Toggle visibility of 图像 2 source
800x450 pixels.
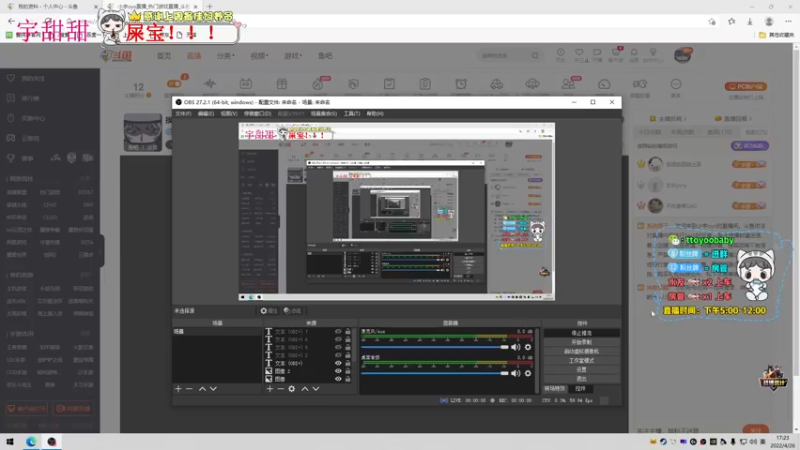click(338, 371)
